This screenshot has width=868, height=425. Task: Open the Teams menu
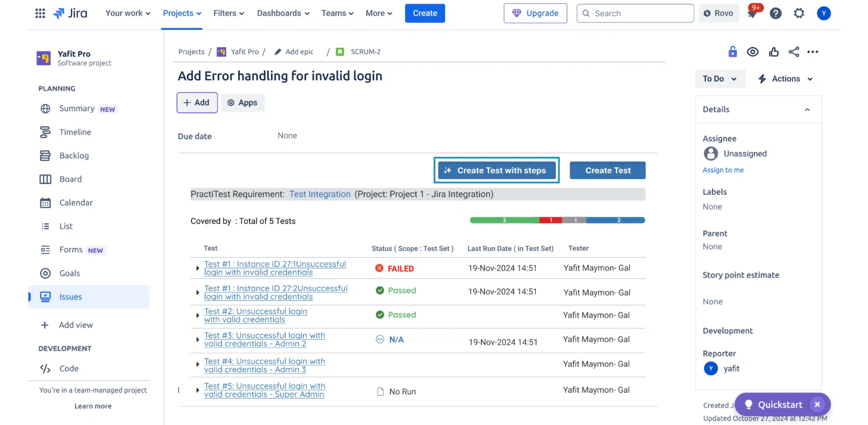point(337,13)
